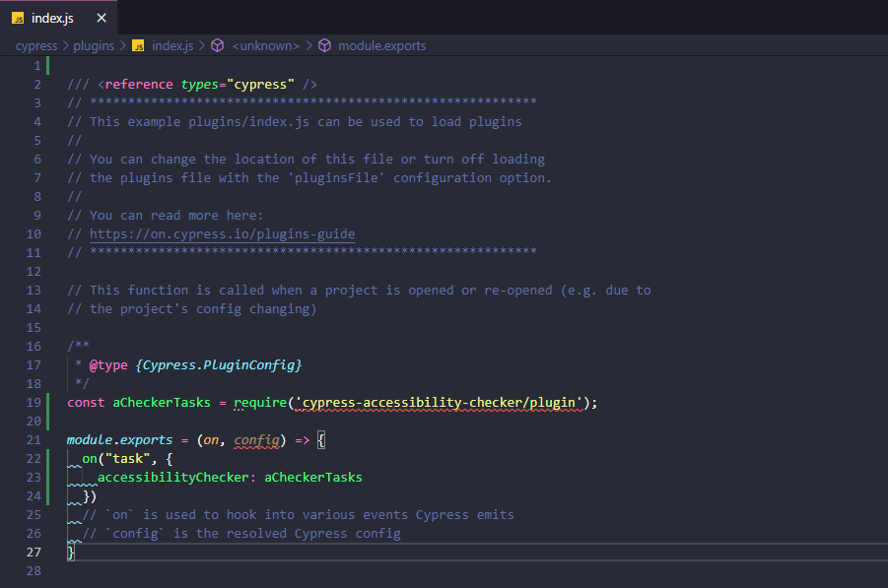Open the cypress breadcrumb dropdown
888x588 pixels.
point(36,45)
